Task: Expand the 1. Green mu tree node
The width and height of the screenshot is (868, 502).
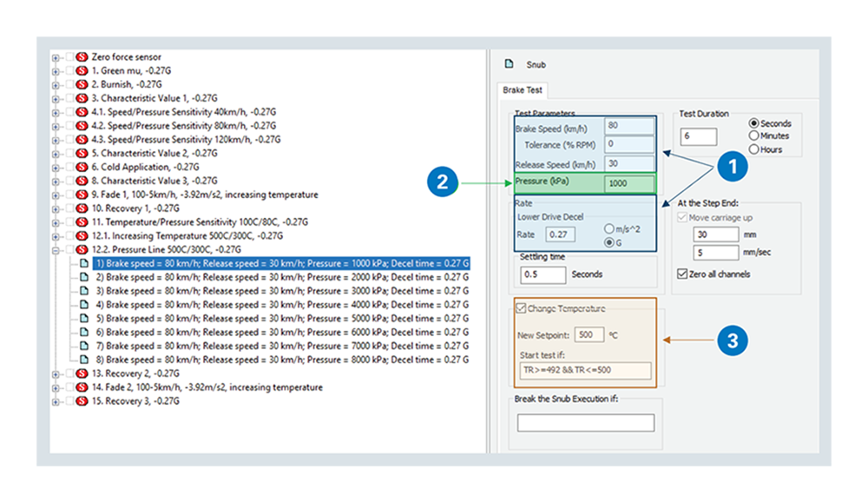Action: (x=56, y=70)
